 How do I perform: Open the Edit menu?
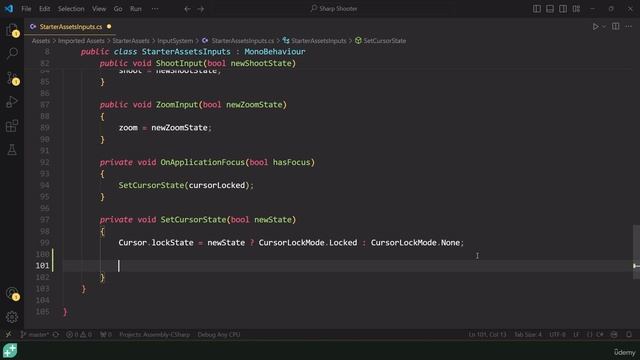(x=44, y=9)
